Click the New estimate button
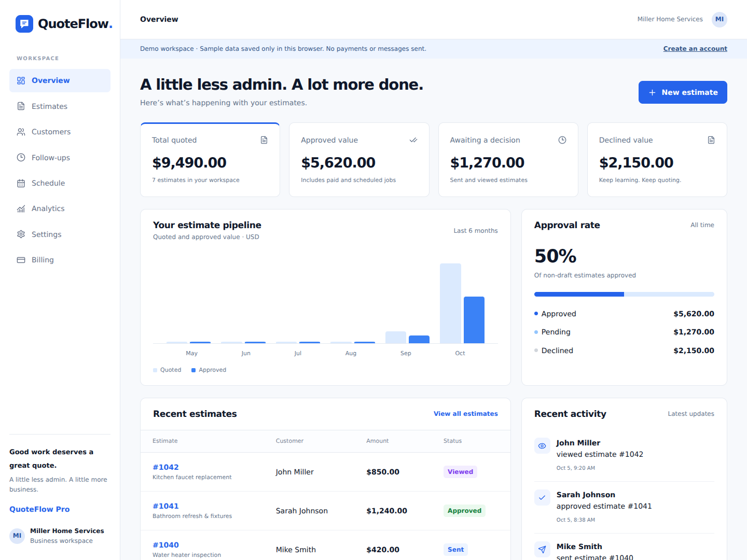The height and width of the screenshot is (560, 747). pos(683,92)
